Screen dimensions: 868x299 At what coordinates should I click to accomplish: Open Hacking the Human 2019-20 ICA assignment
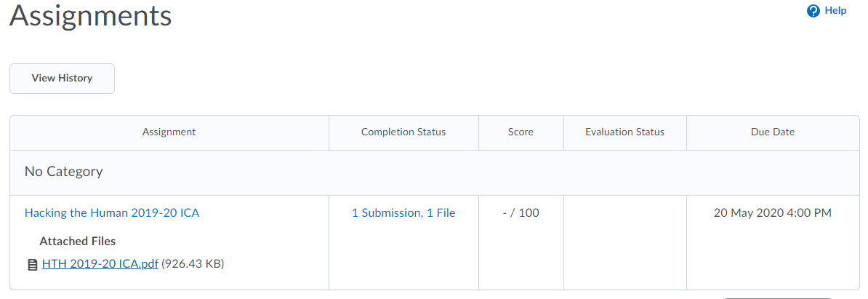112,213
